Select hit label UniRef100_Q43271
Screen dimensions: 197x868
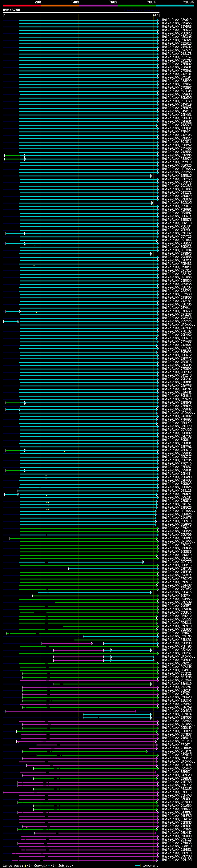[177, 193]
